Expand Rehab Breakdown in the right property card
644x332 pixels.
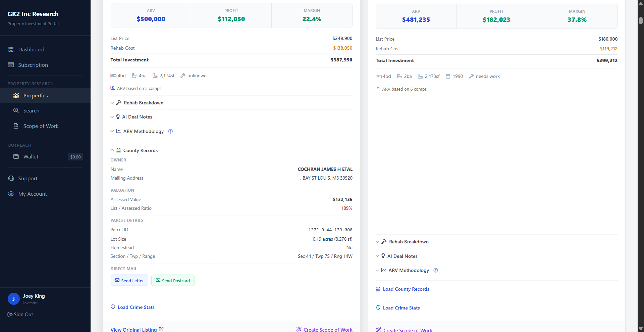point(409,242)
